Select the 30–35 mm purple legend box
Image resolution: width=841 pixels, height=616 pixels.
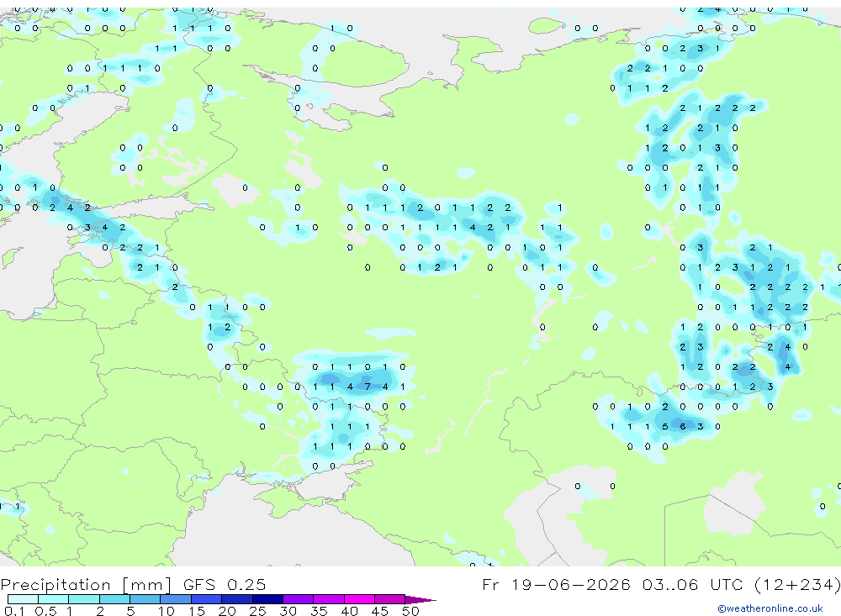[299, 599]
